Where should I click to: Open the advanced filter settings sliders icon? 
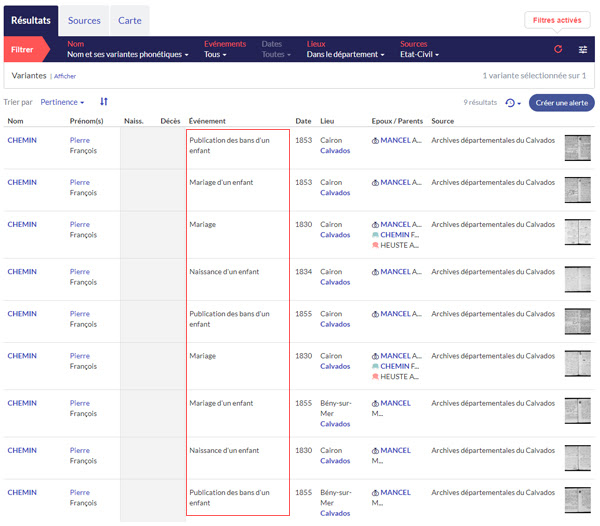pos(583,49)
